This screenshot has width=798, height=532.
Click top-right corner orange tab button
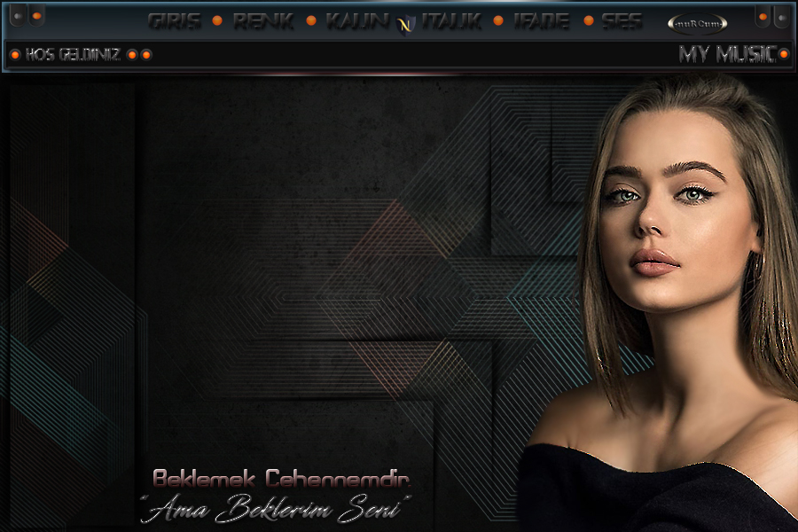coord(763,16)
